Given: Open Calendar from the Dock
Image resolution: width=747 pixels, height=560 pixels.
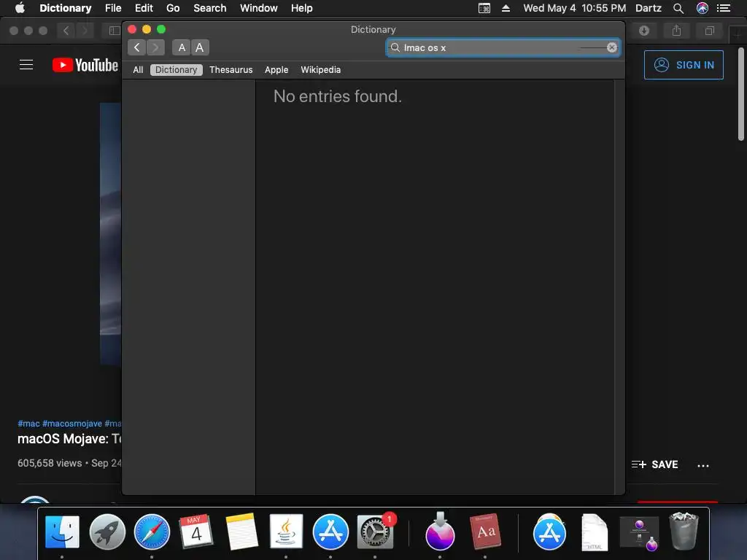Looking at the screenshot, I should [x=196, y=532].
